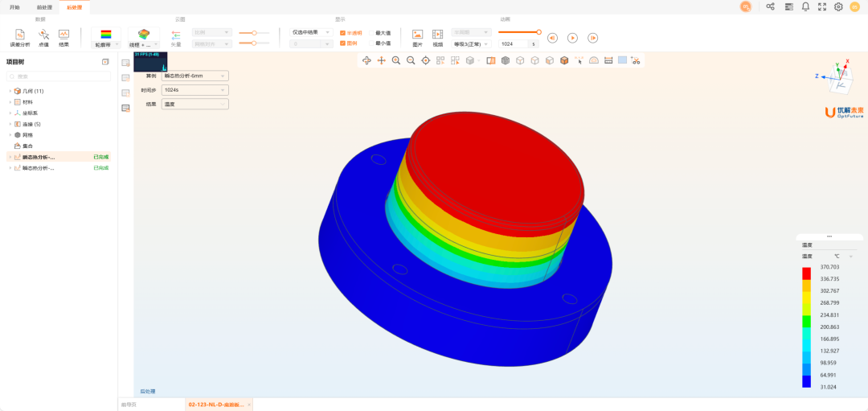Image resolution: width=868 pixels, height=411 pixels.
Task: Open the protractor angle measurement tool
Action: point(594,60)
